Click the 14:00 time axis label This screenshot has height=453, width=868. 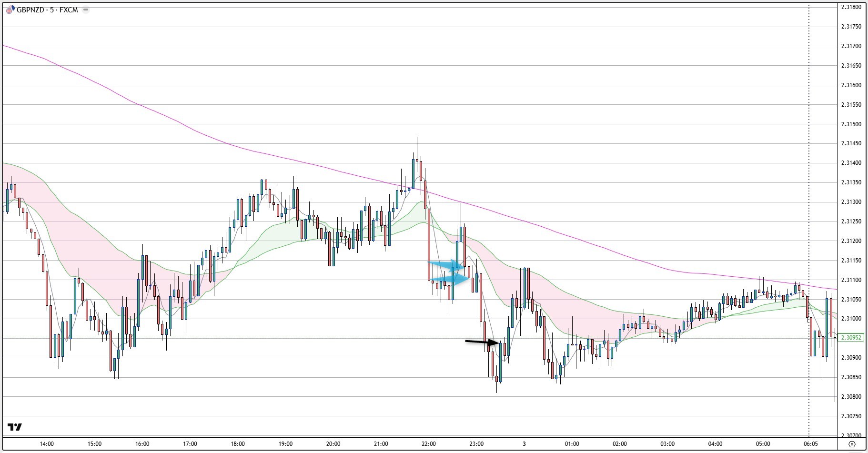pyautogui.click(x=47, y=444)
